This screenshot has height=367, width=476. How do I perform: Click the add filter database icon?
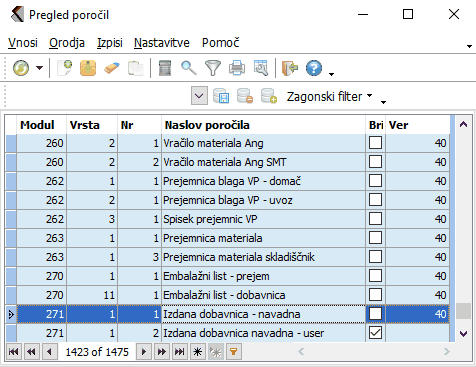tap(269, 96)
